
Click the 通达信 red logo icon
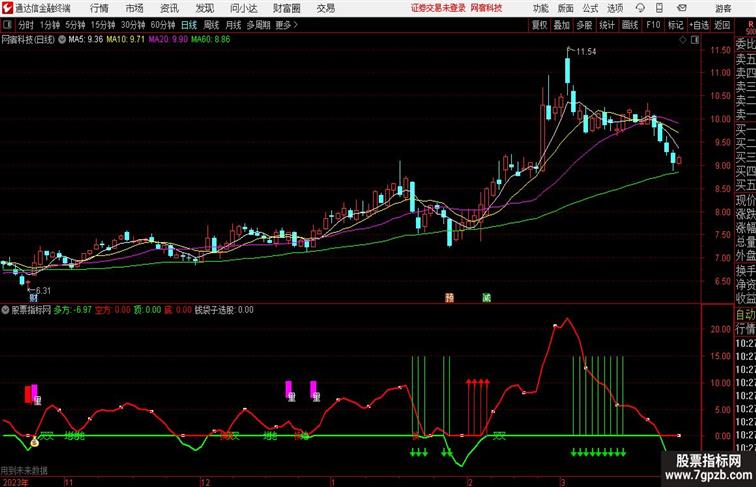[x=7, y=8]
